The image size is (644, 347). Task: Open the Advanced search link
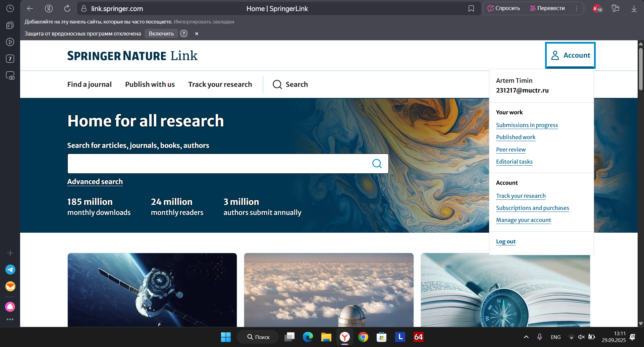95,182
